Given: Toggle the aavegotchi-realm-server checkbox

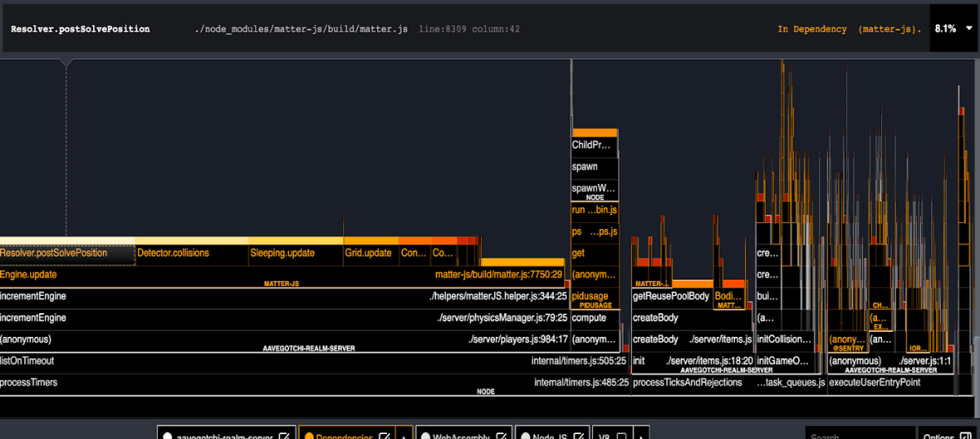Looking at the screenshot, I should click(284, 436).
